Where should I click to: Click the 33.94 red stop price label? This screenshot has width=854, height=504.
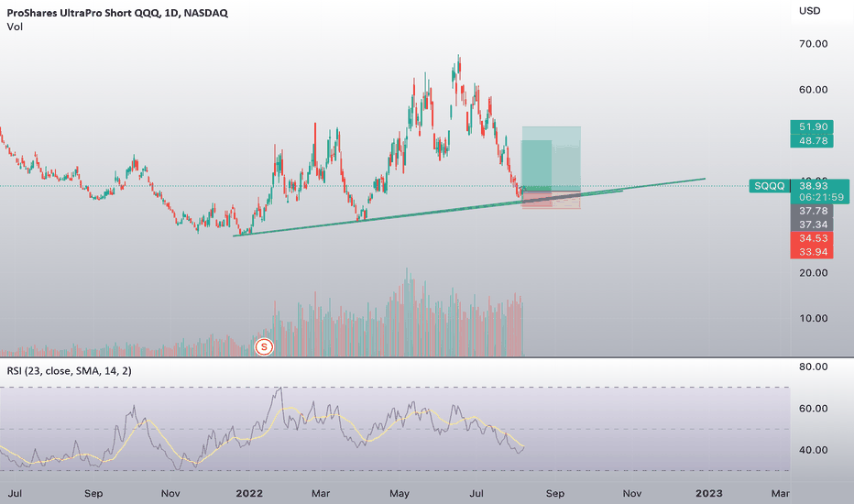[812, 252]
